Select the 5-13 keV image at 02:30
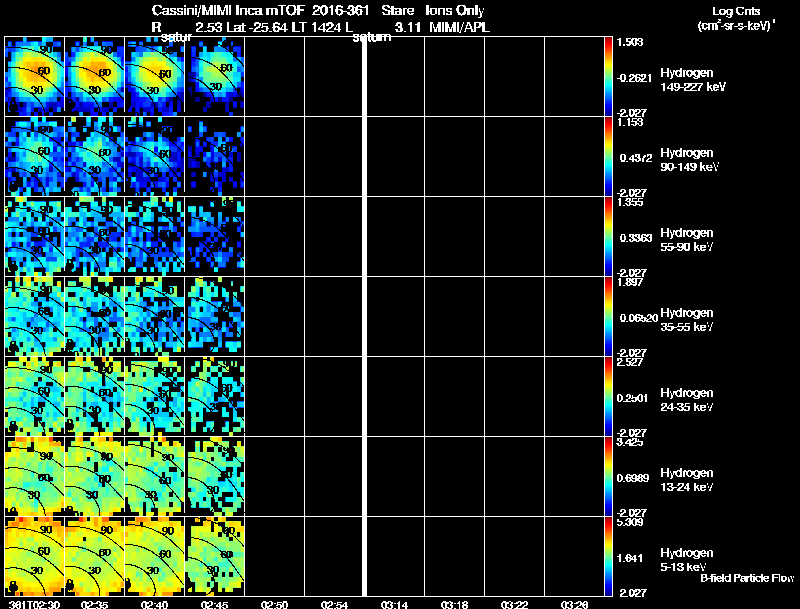This screenshot has height=609, width=800. click(35, 556)
